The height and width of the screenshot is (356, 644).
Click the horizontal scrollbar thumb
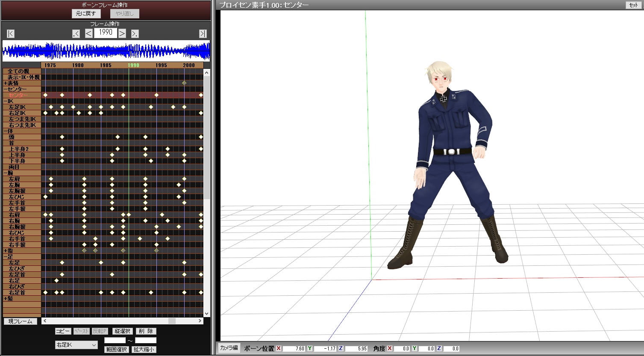click(x=172, y=321)
